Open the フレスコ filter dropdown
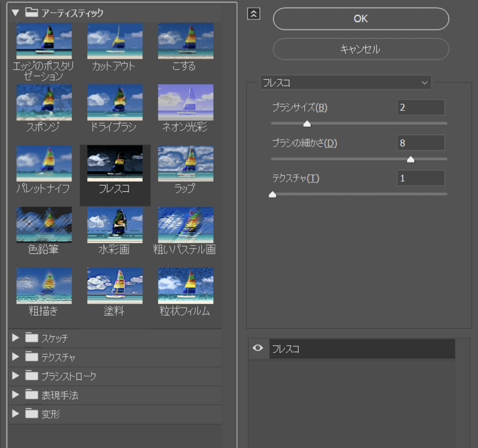The image size is (478, 448). (x=346, y=83)
